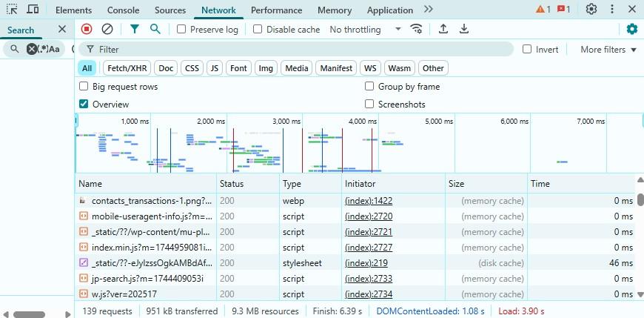Enable Preserve log checkbox

pyautogui.click(x=181, y=29)
